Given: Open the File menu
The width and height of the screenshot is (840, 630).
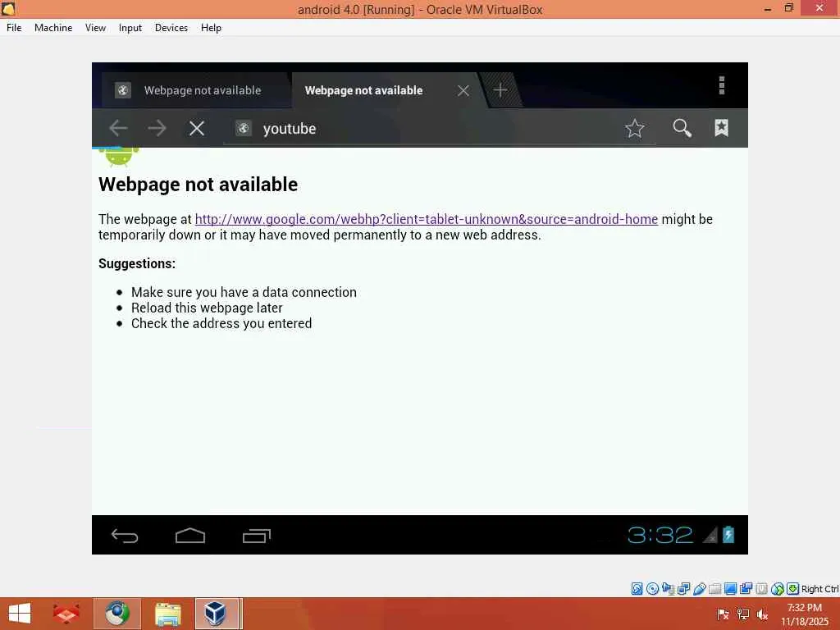Looking at the screenshot, I should coord(14,28).
